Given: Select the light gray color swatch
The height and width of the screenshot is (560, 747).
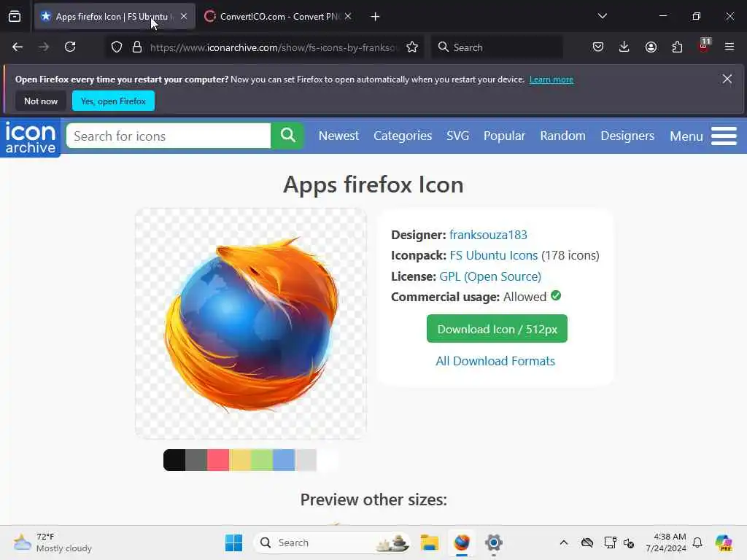Looking at the screenshot, I should tap(306, 460).
